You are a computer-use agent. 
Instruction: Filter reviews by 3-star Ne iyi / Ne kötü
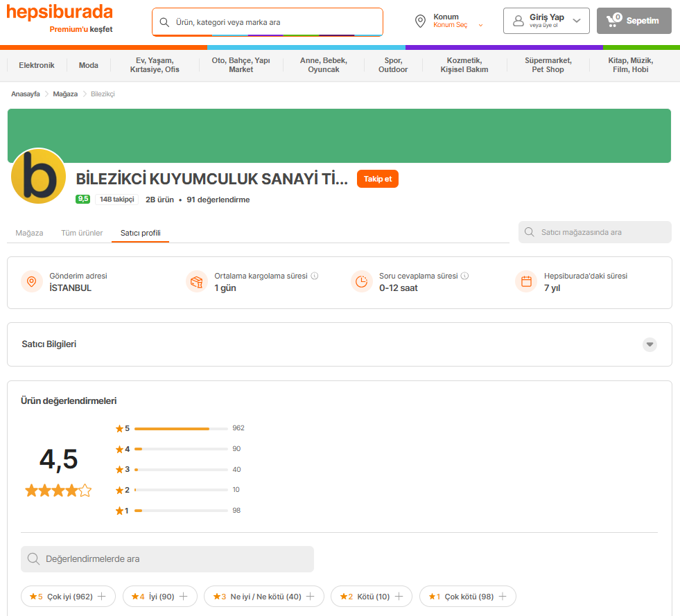pyautogui.click(x=263, y=597)
